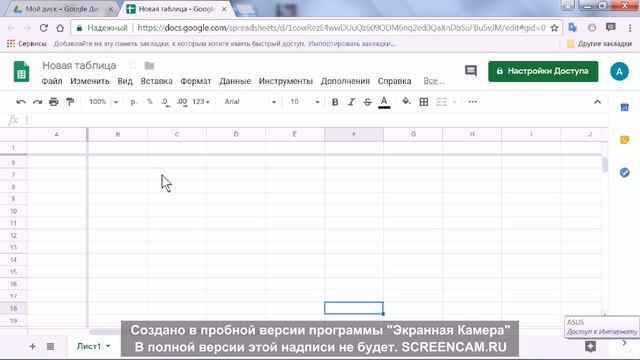Open the Другие закладки folder
This screenshot has height=360, width=640.
click(599, 44)
